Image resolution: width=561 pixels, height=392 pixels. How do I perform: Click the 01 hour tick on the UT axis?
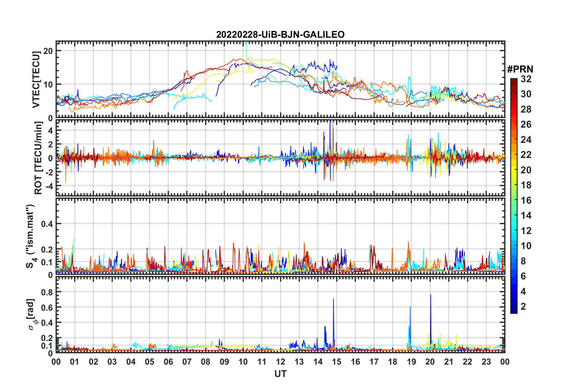pyautogui.click(x=75, y=362)
